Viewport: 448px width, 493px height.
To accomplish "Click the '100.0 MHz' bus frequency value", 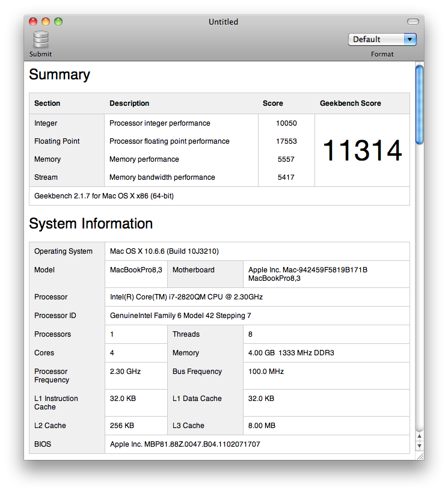I will point(266,372).
